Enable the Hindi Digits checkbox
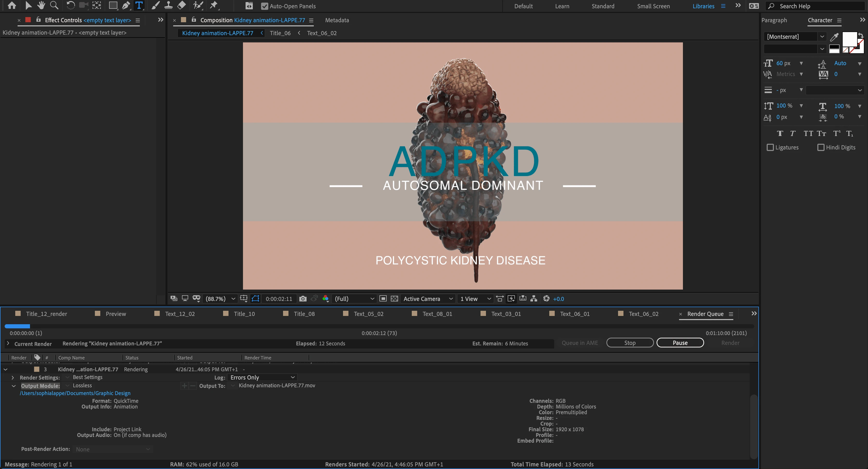 tap(821, 148)
